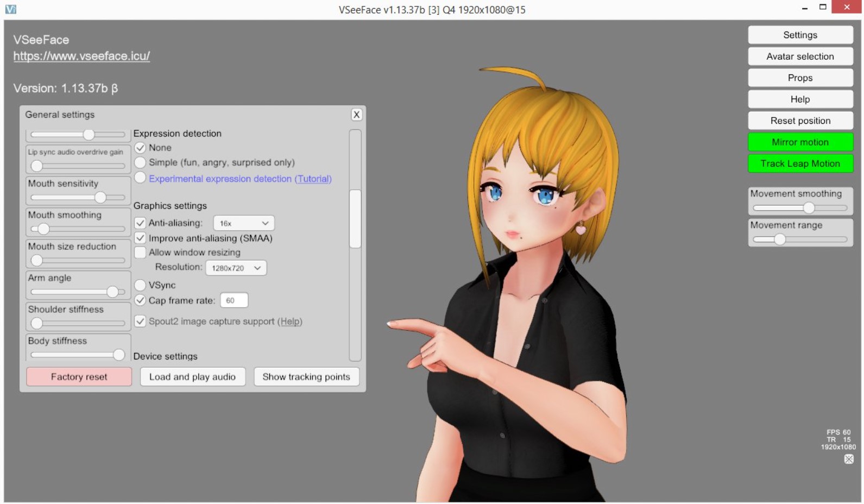
Task: Click the frame rate input field
Action: [234, 300]
